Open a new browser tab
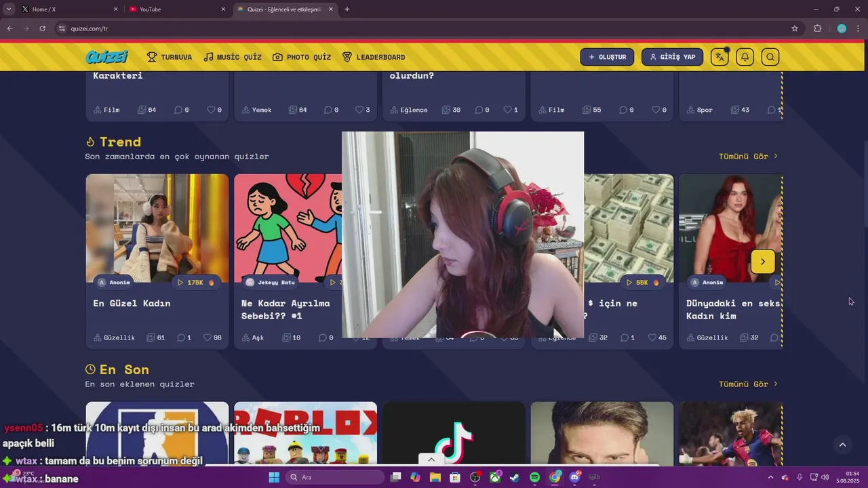This screenshot has height=488, width=868. click(347, 9)
